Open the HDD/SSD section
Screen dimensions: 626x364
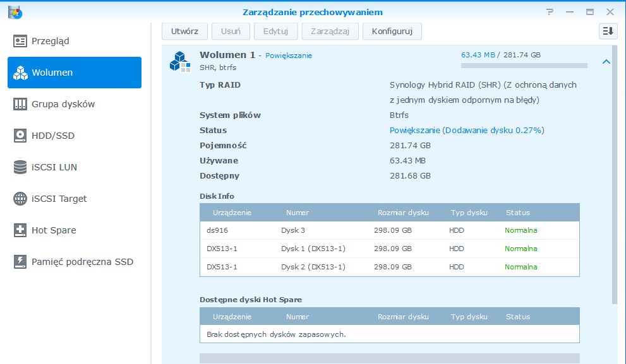[75, 136]
